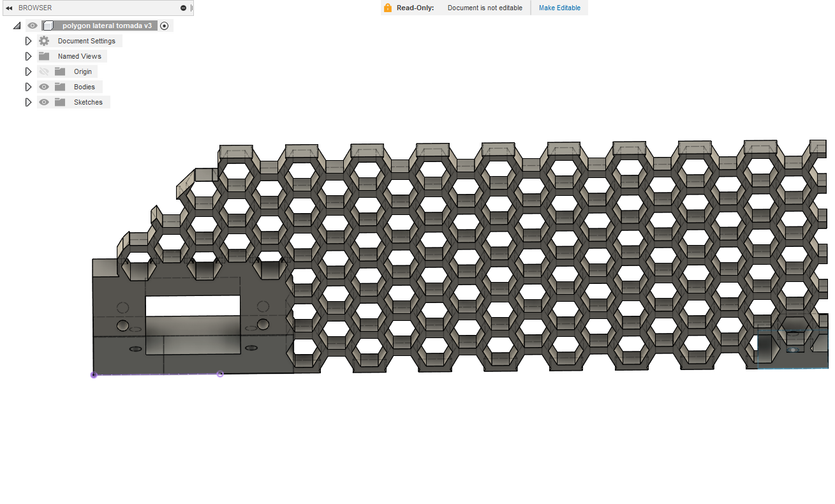
Task: Expand the Bodies folder
Action: 28,87
